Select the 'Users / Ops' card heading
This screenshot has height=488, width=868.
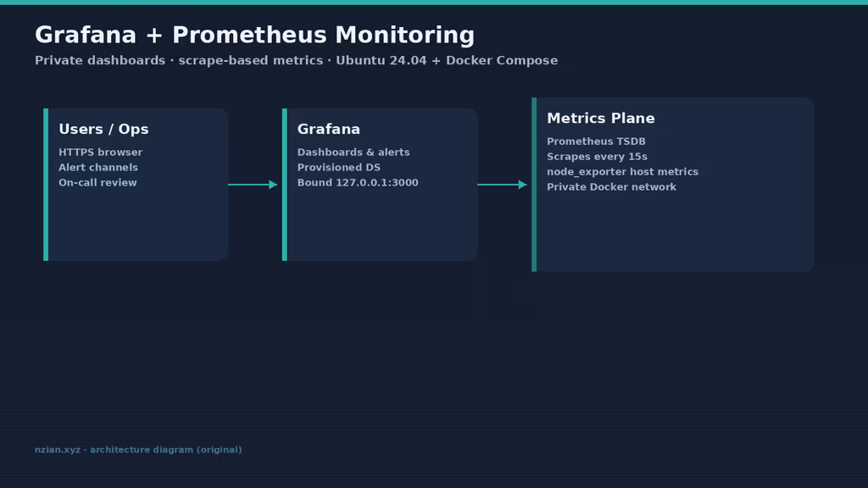coord(103,129)
